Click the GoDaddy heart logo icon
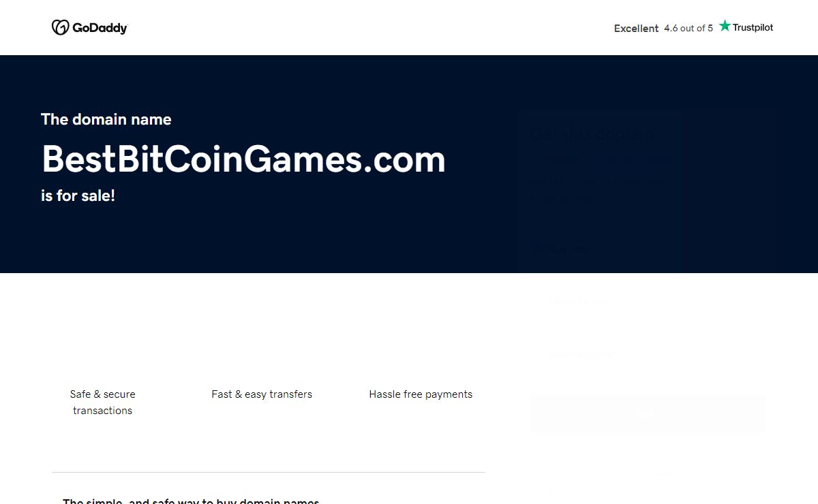 (60, 27)
